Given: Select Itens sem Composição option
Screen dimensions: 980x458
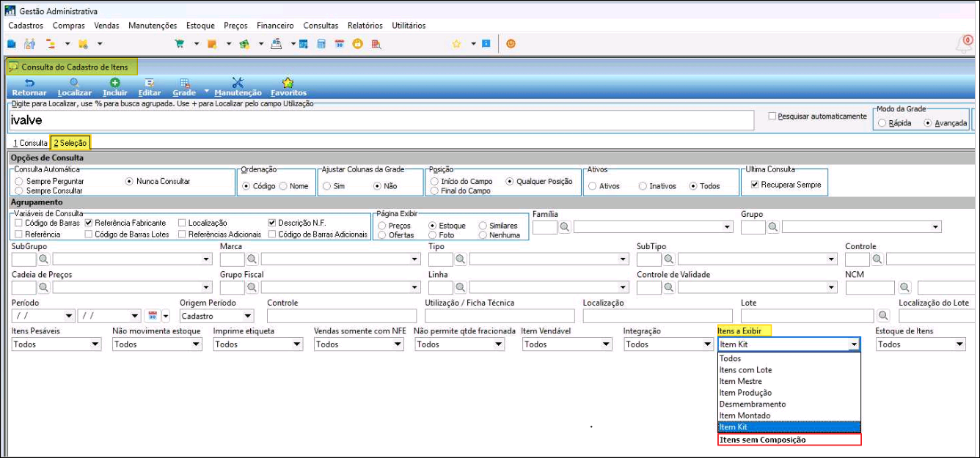Looking at the screenshot, I should 789,440.
